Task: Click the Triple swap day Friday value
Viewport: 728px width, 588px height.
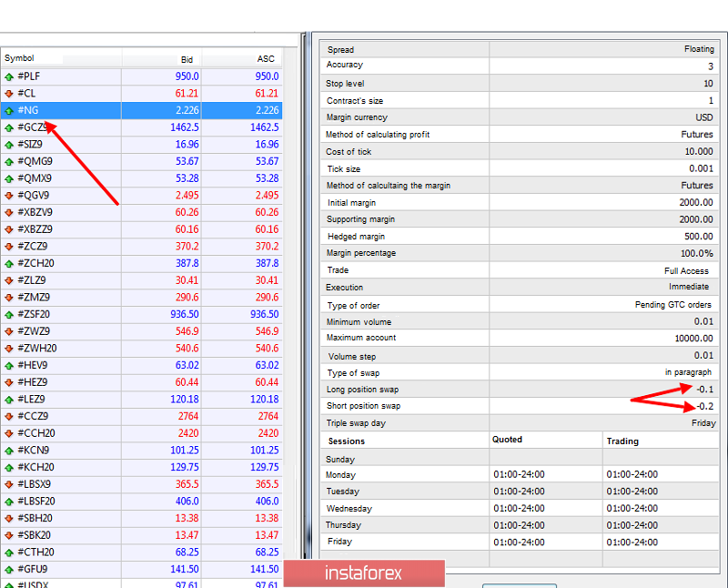Action: [703, 423]
